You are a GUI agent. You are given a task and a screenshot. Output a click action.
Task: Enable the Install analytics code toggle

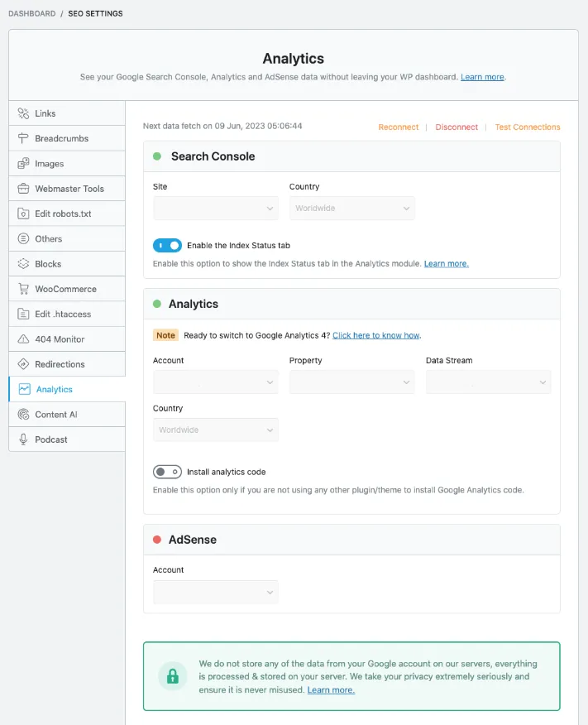tap(167, 472)
